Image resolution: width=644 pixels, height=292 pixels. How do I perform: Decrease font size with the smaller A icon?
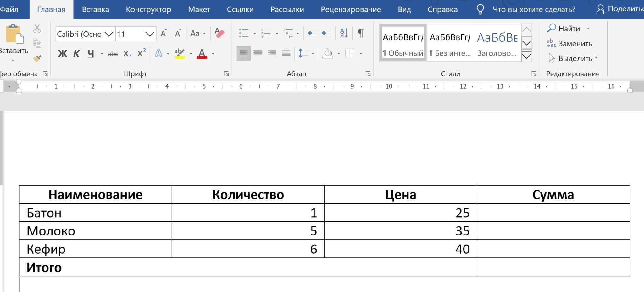point(178,33)
